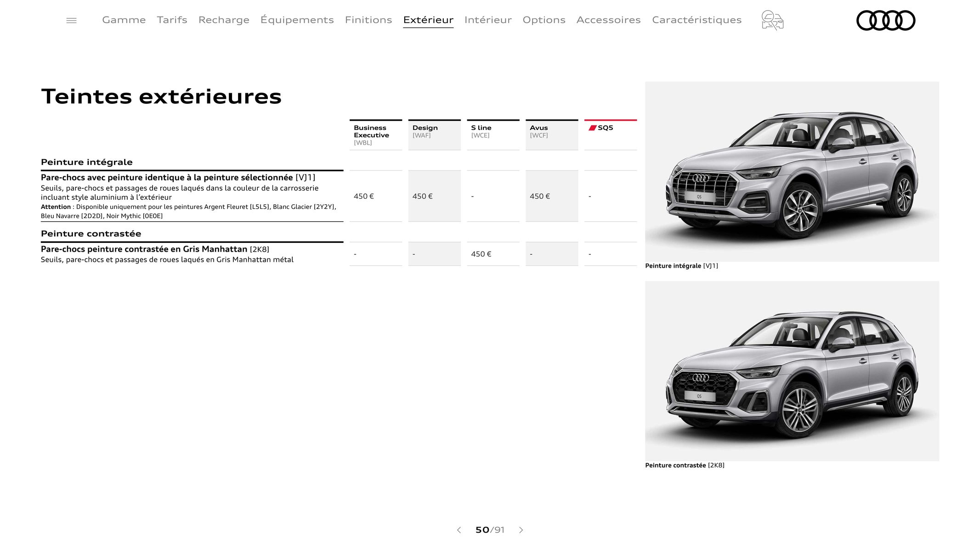980x551 pixels.
Task: Click 450 € under Avus column
Action: (x=540, y=197)
